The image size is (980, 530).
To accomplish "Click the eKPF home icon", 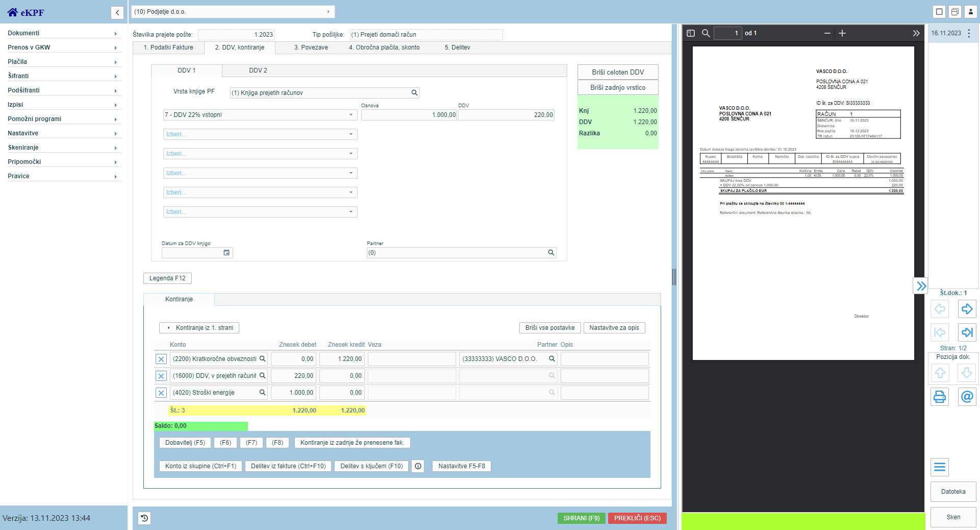I will point(13,12).
